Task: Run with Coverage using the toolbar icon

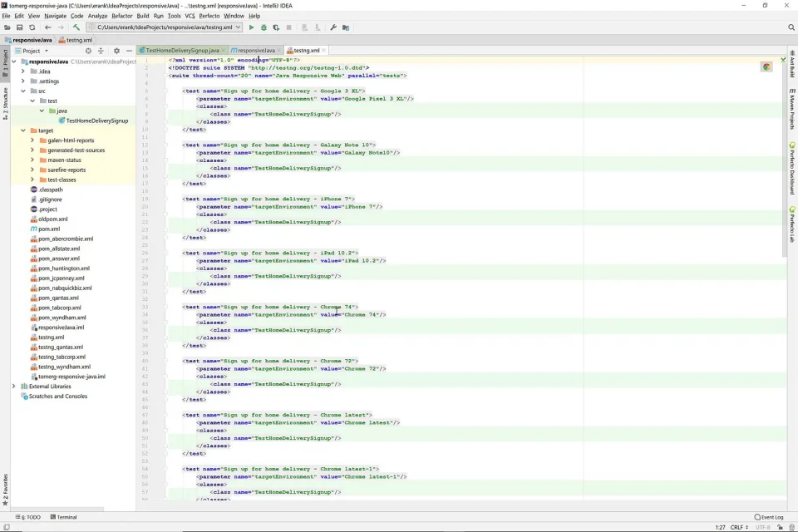Action: click(x=276, y=27)
